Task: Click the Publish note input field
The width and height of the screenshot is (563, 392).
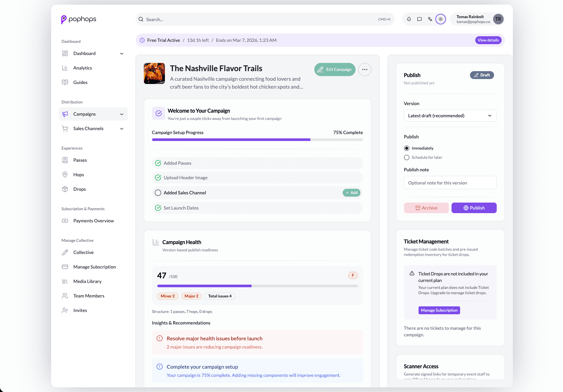Action: point(450,182)
